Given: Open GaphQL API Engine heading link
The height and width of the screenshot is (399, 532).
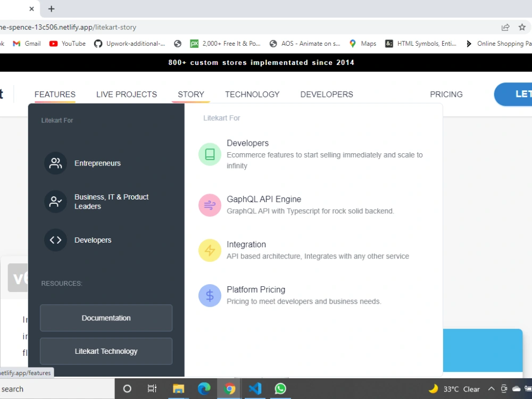Looking at the screenshot, I should (x=264, y=199).
